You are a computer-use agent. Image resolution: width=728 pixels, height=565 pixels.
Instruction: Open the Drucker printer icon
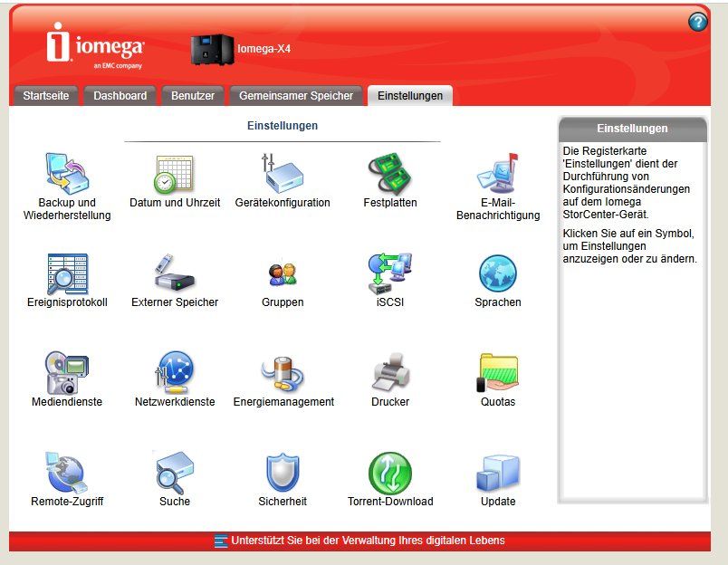coord(390,372)
